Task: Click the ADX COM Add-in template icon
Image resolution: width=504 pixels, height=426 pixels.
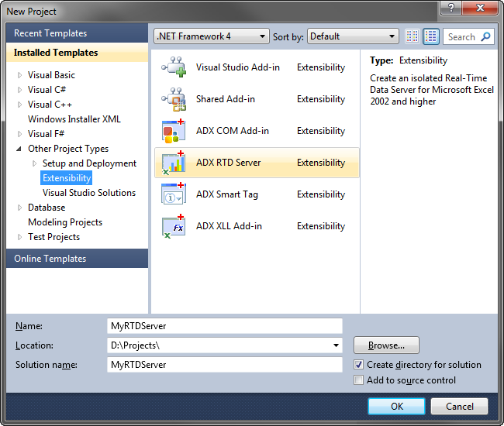Action: [174, 131]
